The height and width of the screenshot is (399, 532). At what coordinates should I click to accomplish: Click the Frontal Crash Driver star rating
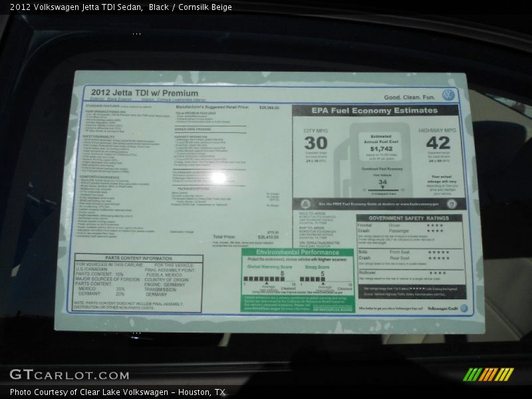(435, 225)
